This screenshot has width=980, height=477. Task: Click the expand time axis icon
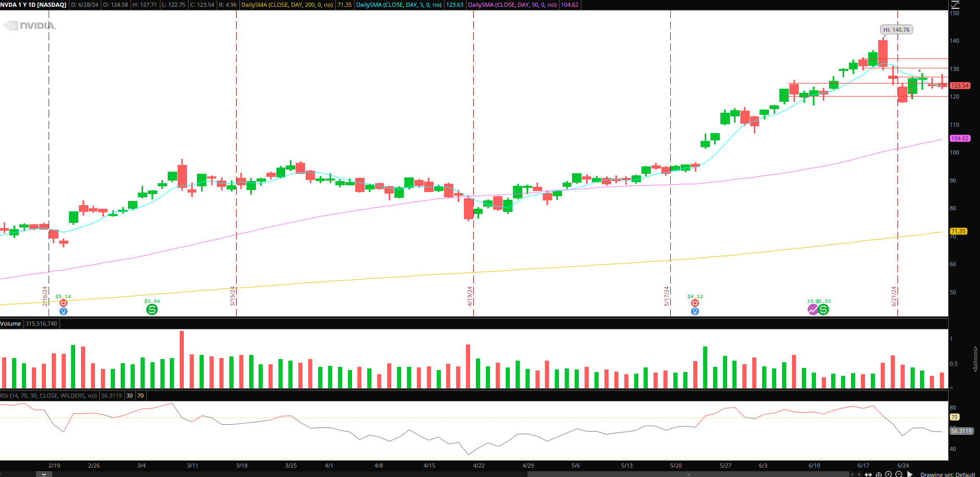868,474
